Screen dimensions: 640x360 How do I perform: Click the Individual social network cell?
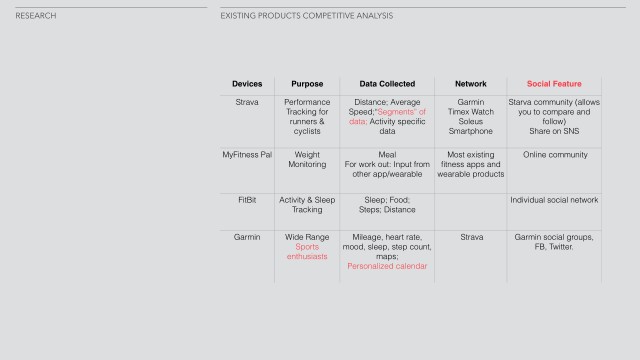[x=554, y=200]
